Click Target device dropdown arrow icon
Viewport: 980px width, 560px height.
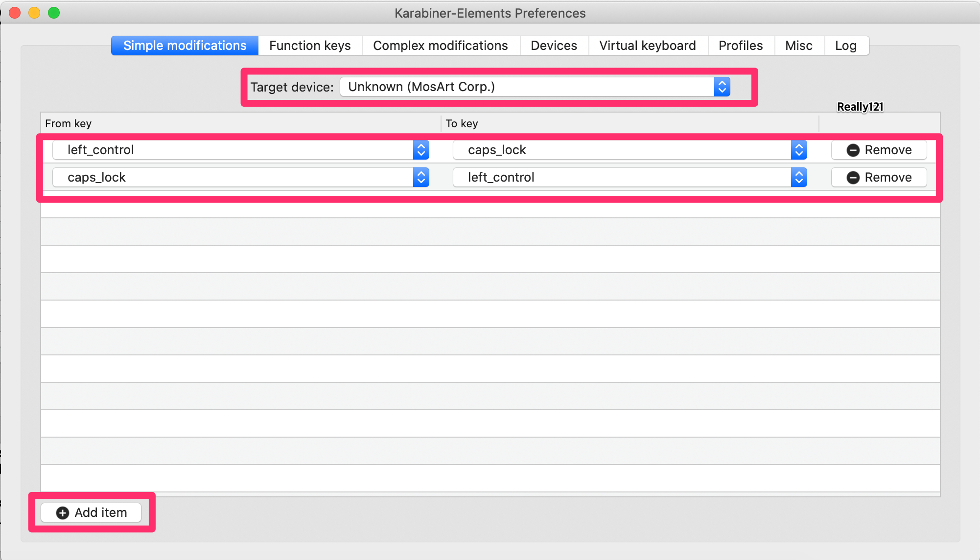point(722,87)
